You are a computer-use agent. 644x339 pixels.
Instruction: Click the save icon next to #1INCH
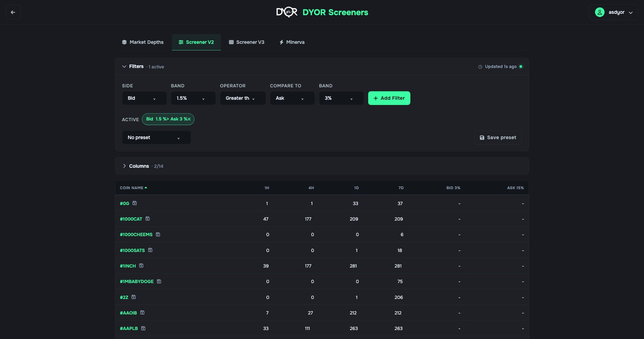[x=141, y=265]
